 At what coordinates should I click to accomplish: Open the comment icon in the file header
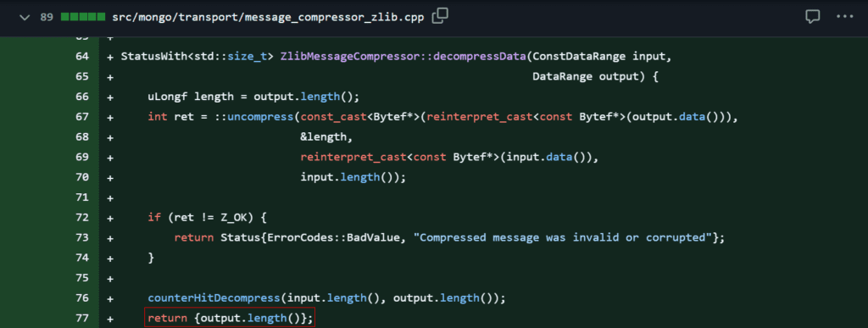pos(812,17)
